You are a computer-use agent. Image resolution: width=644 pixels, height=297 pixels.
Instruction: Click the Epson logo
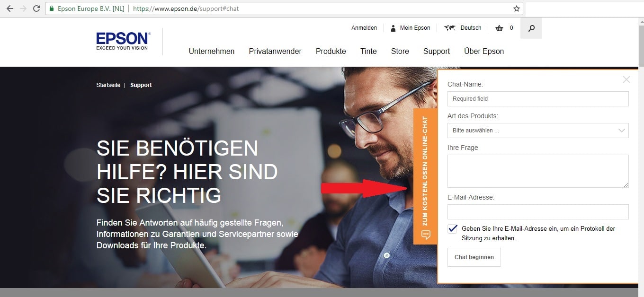[123, 41]
